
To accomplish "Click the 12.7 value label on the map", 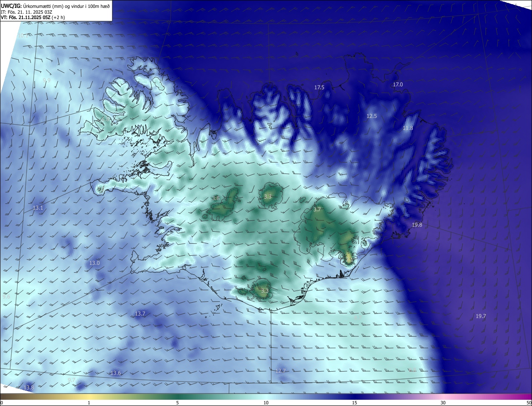I will (281, 371).
